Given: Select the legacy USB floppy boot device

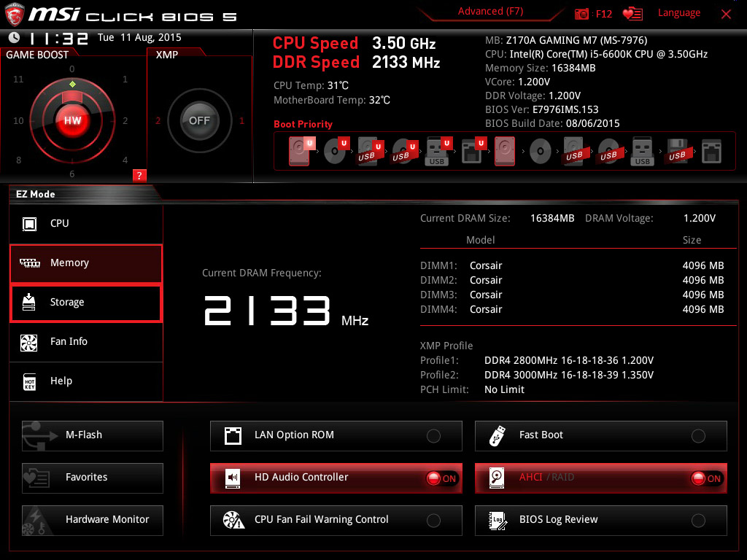Looking at the screenshot, I should click(x=677, y=151).
